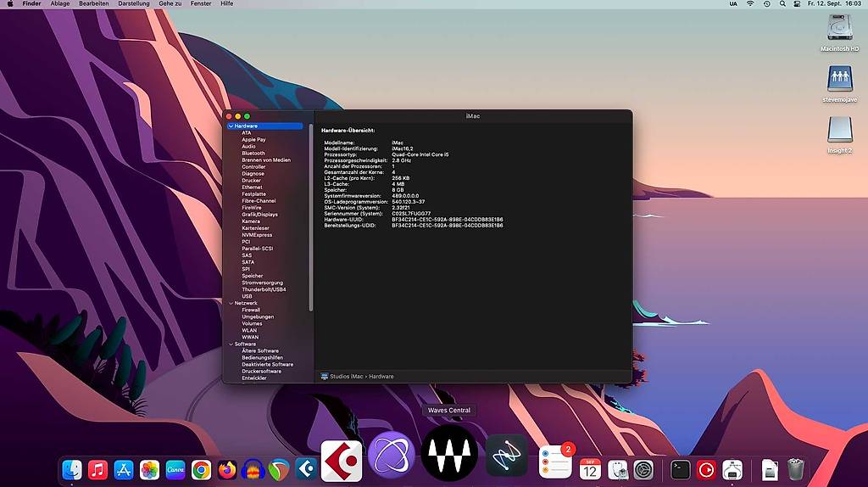Image resolution: width=868 pixels, height=487 pixels.
Task: Launch the Music app in dock
Action: pos(98,470)
